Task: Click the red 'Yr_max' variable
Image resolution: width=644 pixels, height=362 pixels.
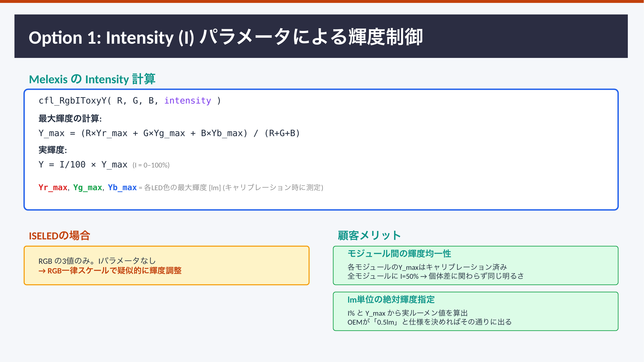Action: coord(53,187)
